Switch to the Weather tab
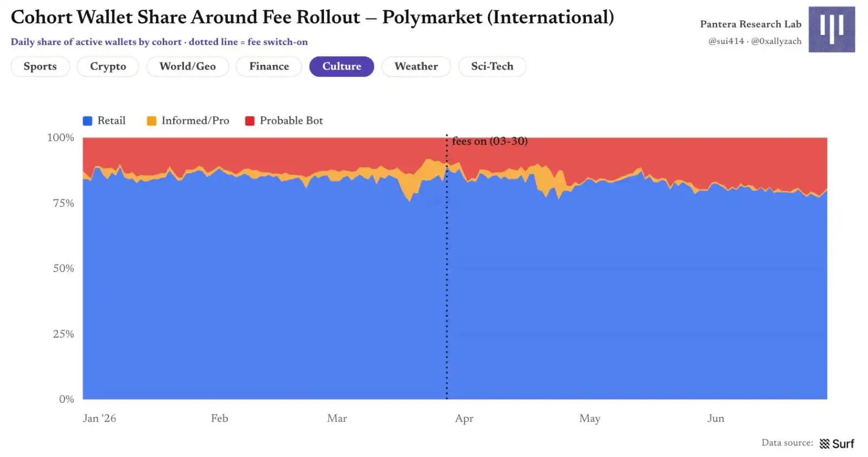Image resolution: width=868 pixels, height=457 pixels. click(x=416, y=66)
